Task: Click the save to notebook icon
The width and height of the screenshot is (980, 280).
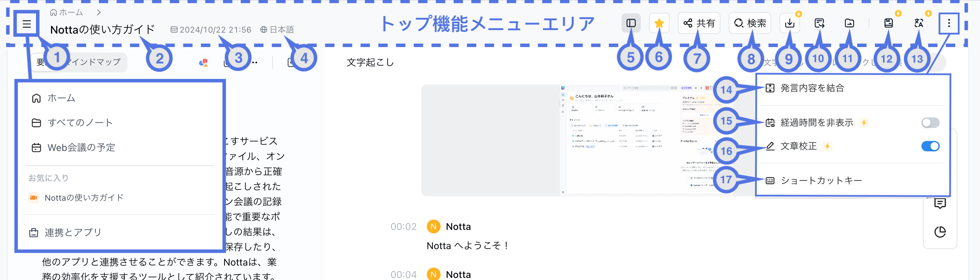Action: (x=888, y=23)
